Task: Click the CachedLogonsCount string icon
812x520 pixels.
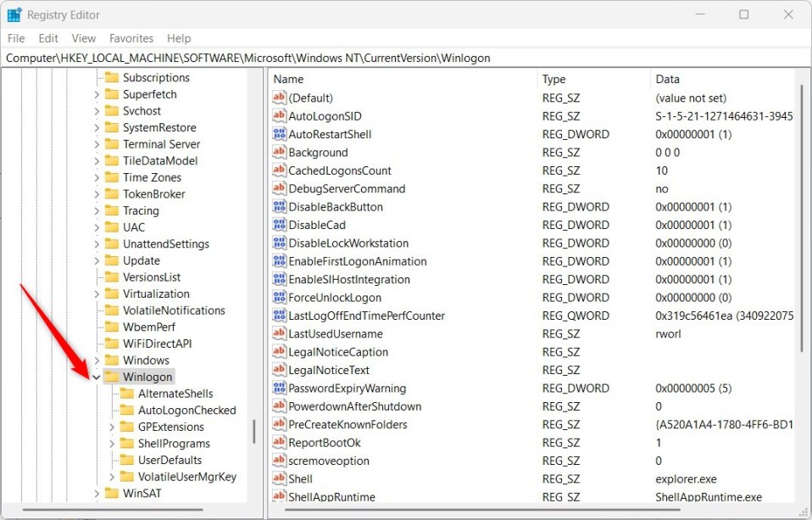Action: [x=279, y=171]
